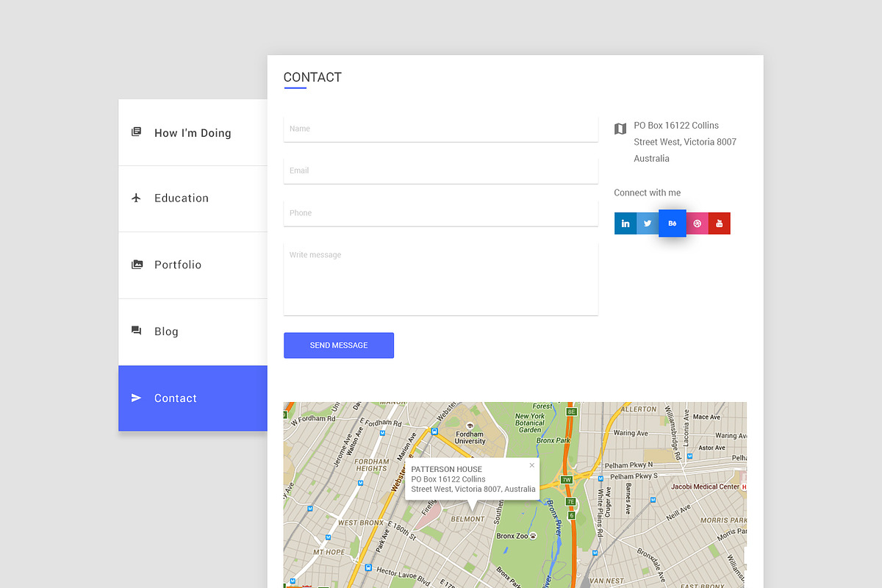Open the YouTube social link
Screen dimensions: 882x588
pos(720,223)
